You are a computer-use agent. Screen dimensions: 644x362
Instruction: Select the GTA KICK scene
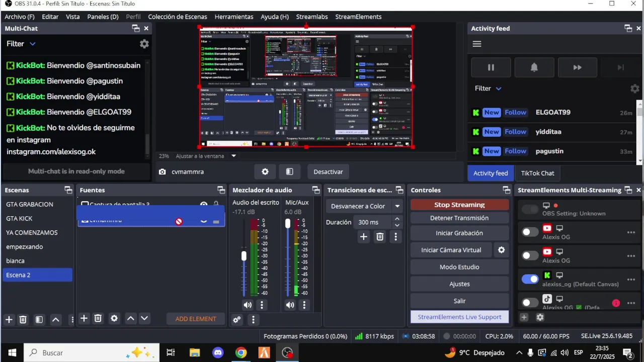37,218
